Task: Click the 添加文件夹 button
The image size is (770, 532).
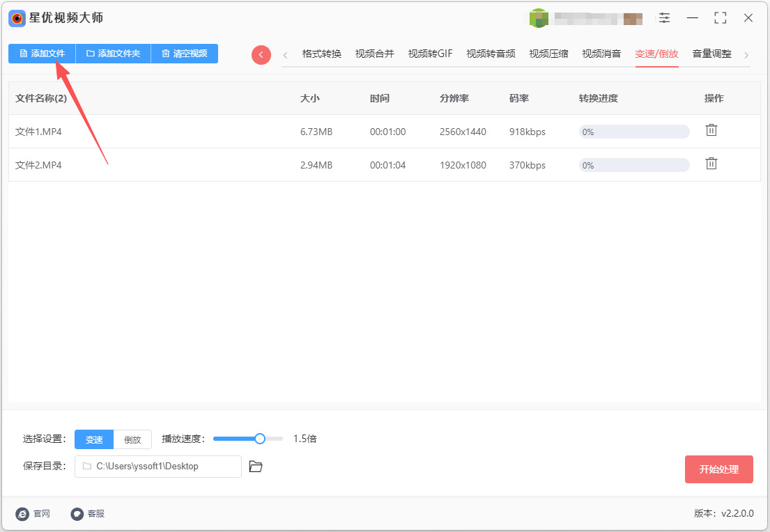Action: point(114,54)
